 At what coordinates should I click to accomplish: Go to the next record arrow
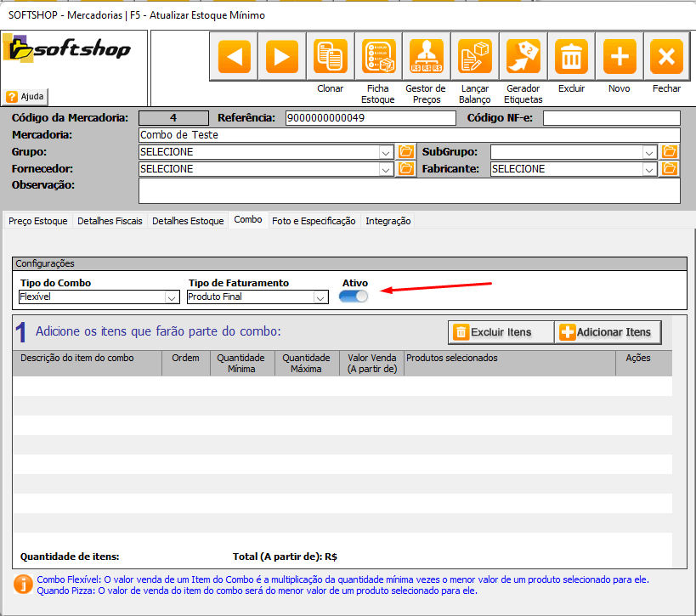click(282, 57)
